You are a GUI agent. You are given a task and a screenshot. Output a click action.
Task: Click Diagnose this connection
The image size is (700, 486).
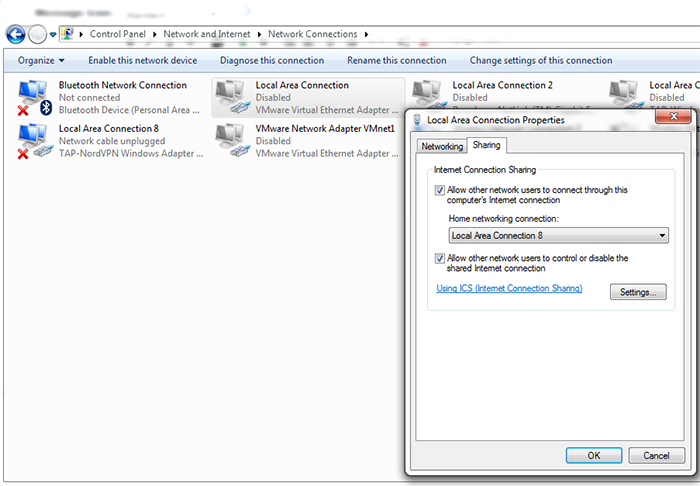(272, 60)
